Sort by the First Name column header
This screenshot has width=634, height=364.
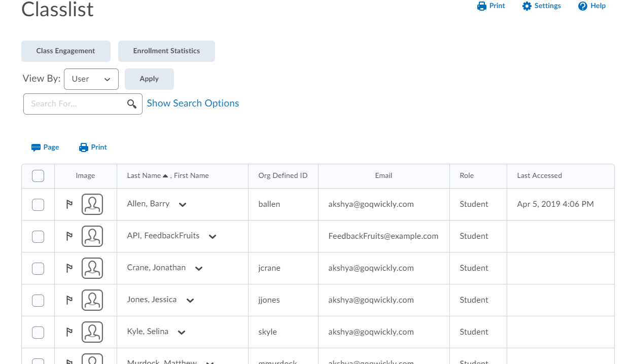tap(191, 176)
